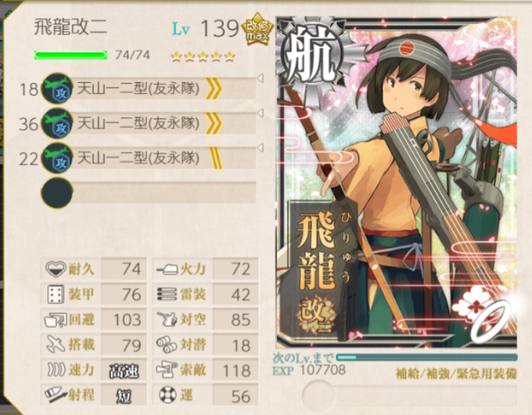The height and width of the screenshot is (415, 532).
Task: Click the empty fourth equipment slot circle
Action: click(x=56, y=193)
